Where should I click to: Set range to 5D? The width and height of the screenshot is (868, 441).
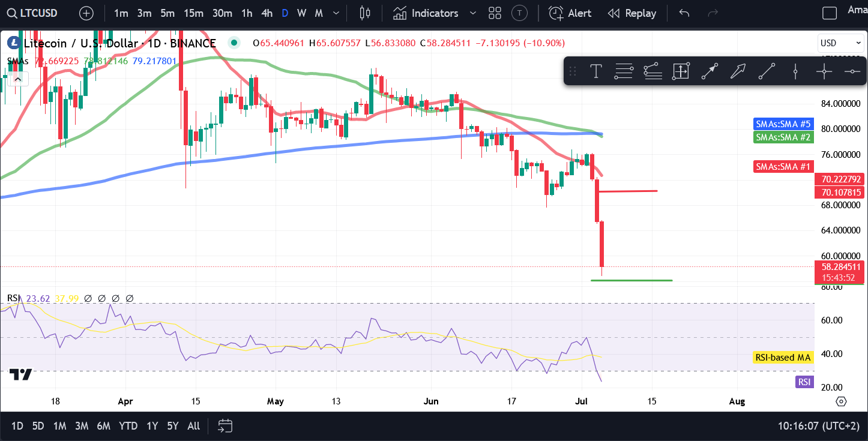point(38,426)
